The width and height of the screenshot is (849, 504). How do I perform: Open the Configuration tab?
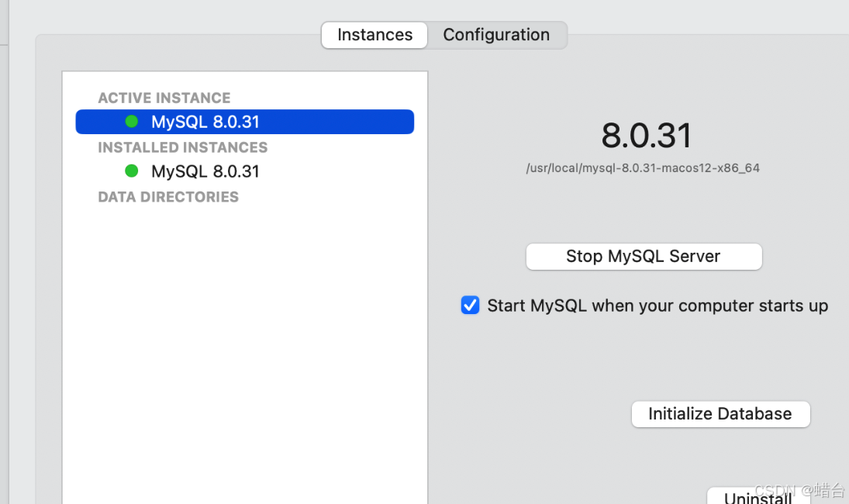pos(496,35)
